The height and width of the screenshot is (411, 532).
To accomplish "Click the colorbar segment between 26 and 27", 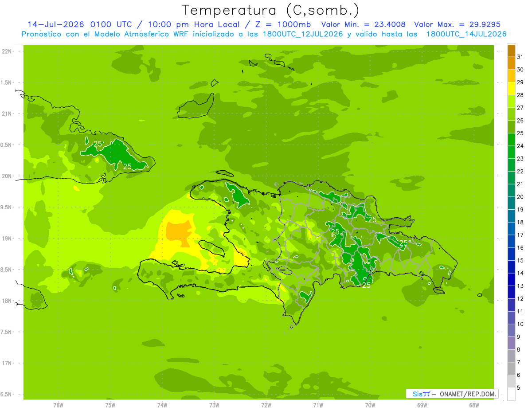I will coord(511,114).
